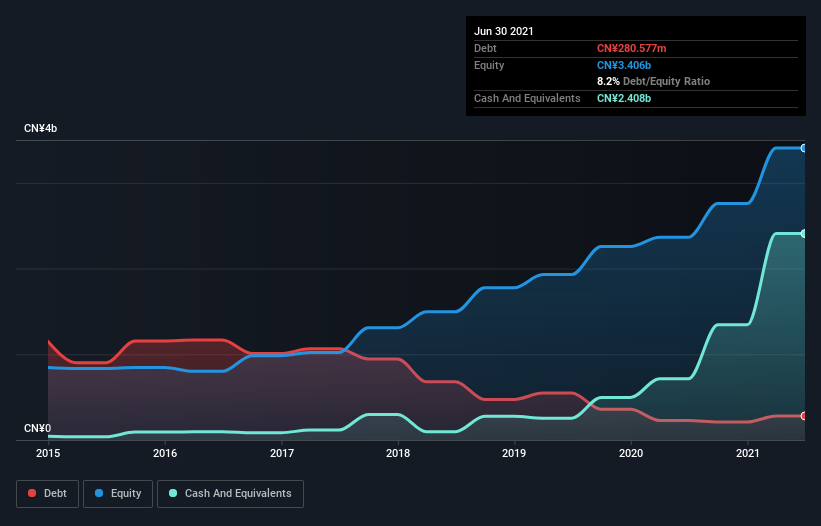Screen dimensions: 821x526
Task: Click the CN¥2.408b cash value
Action: [624, 98]
